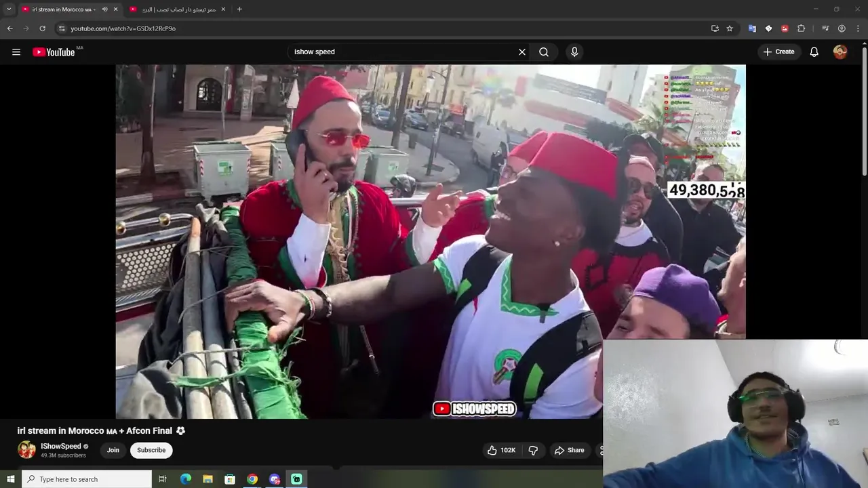
Task: Click the video title text
Action: coord(101,430)
